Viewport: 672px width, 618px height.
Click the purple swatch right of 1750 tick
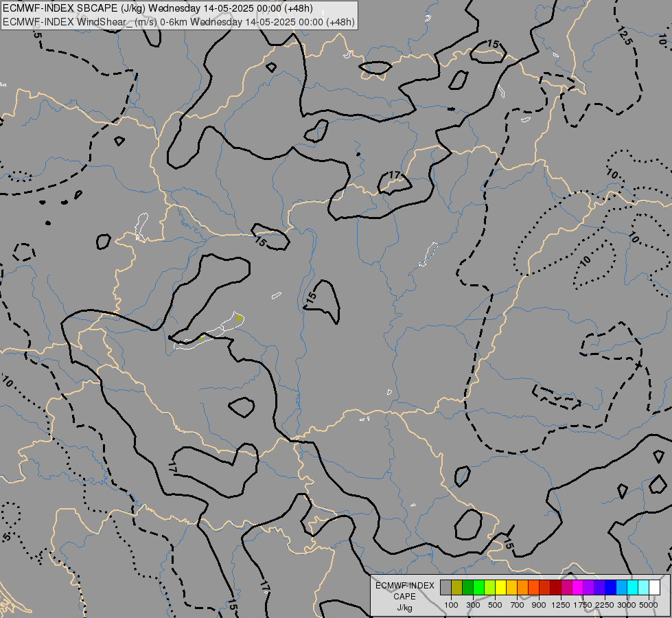589,588
